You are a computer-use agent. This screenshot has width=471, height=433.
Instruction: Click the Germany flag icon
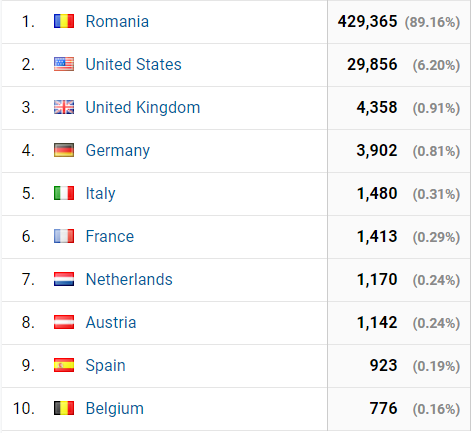coord(64,150)
